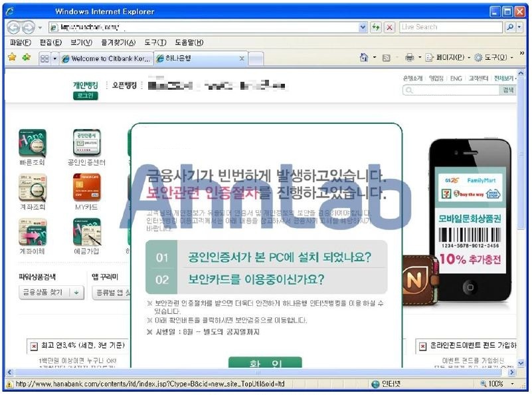Viewport: 532px width, 395px height.
Task: Open the 즐겨찾기(A) menu
Action: 118,43
